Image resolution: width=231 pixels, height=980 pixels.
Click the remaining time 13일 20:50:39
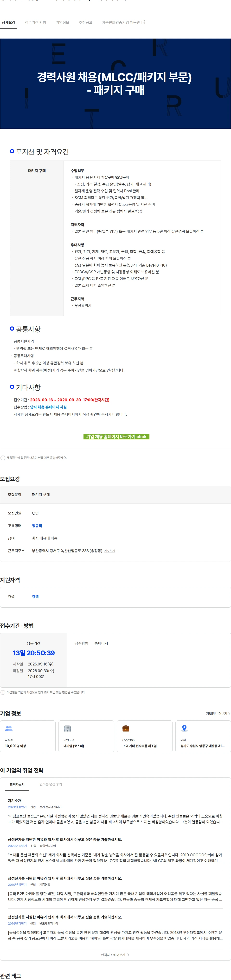point(34,653)
